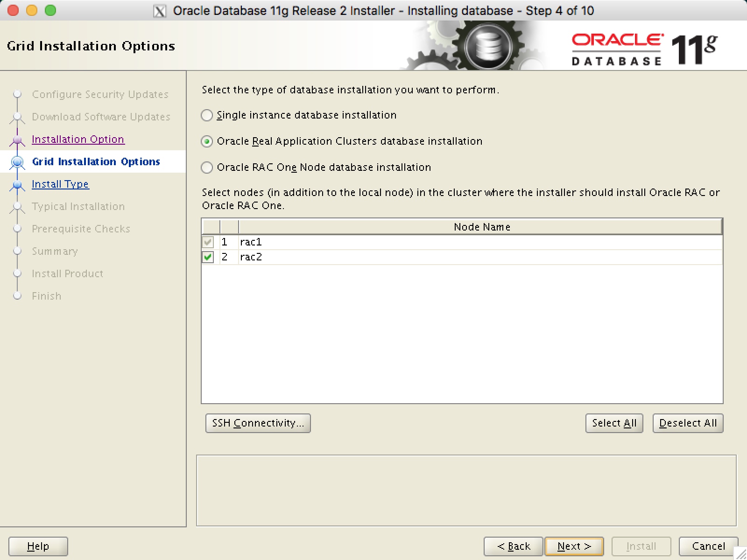
Task: Click the Node Name column header
Action: 482,227
